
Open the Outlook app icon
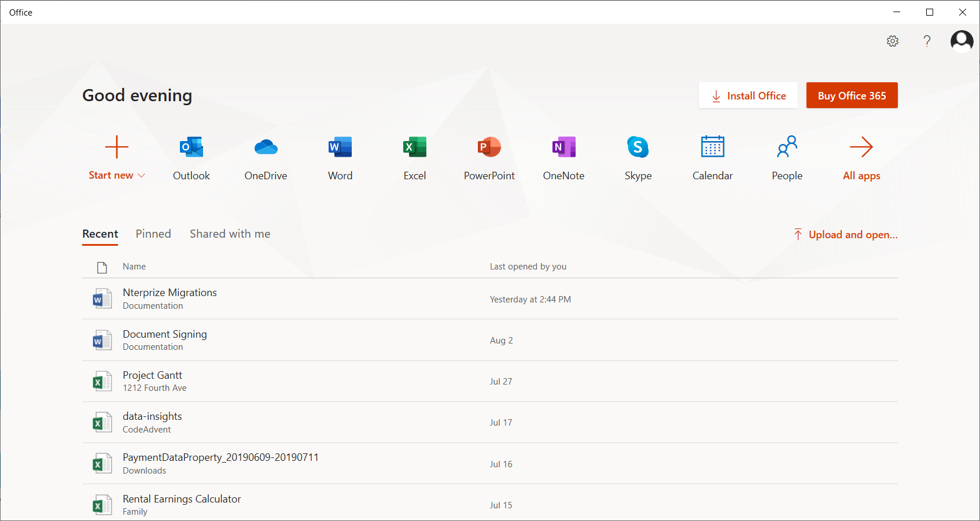click(191, 147)
